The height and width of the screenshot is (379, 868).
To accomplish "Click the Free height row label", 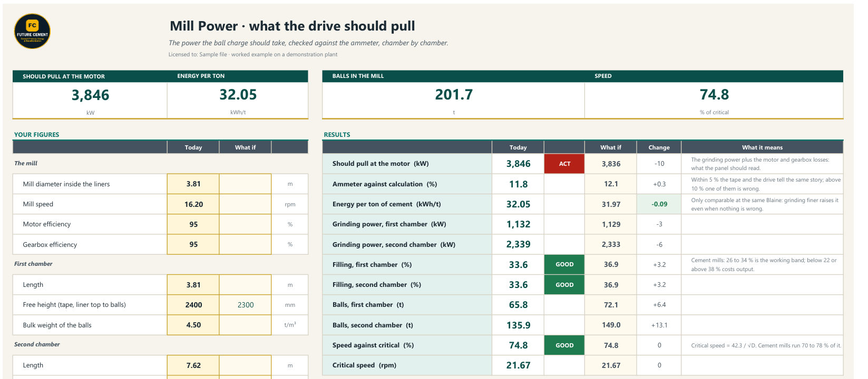I will click(x=74, y=305).
